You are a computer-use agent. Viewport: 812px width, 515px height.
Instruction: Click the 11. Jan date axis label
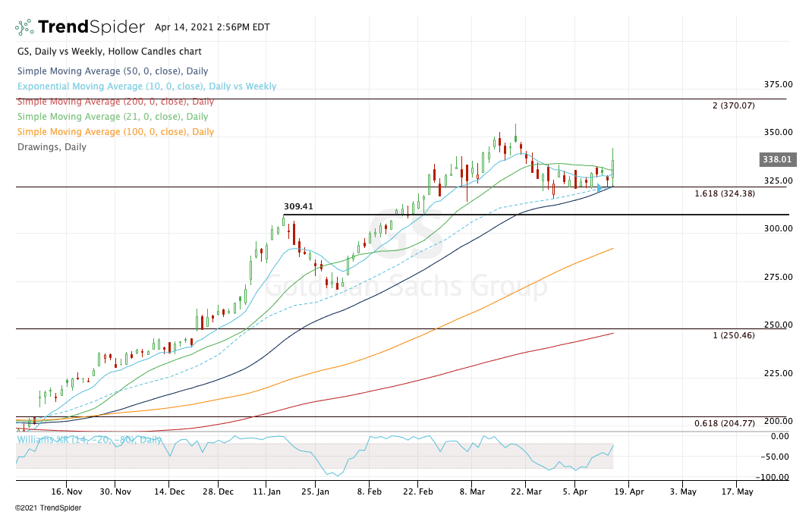(x=266, y=491)
